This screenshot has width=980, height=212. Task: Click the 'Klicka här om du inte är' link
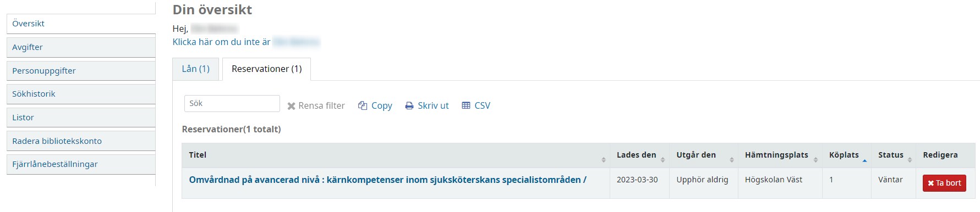pos(221,42)
